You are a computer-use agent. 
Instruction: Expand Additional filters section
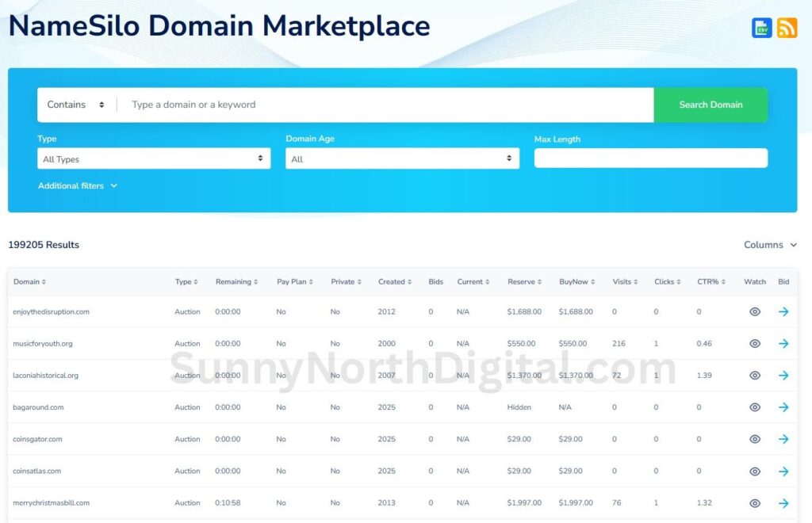(x=78, y=186)
